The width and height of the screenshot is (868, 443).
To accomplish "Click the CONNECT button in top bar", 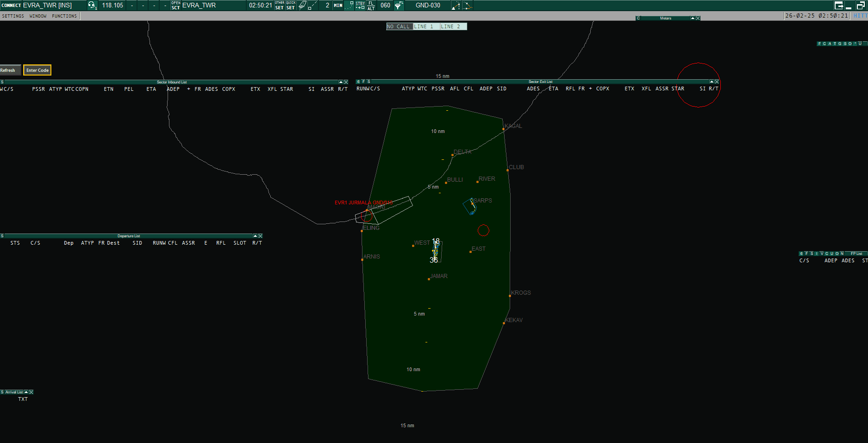I will 11,5.
